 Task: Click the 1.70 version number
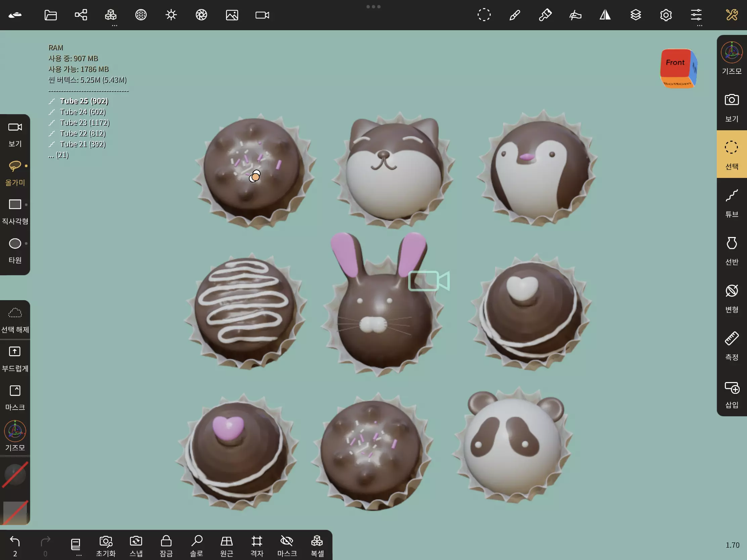(733, 545)
